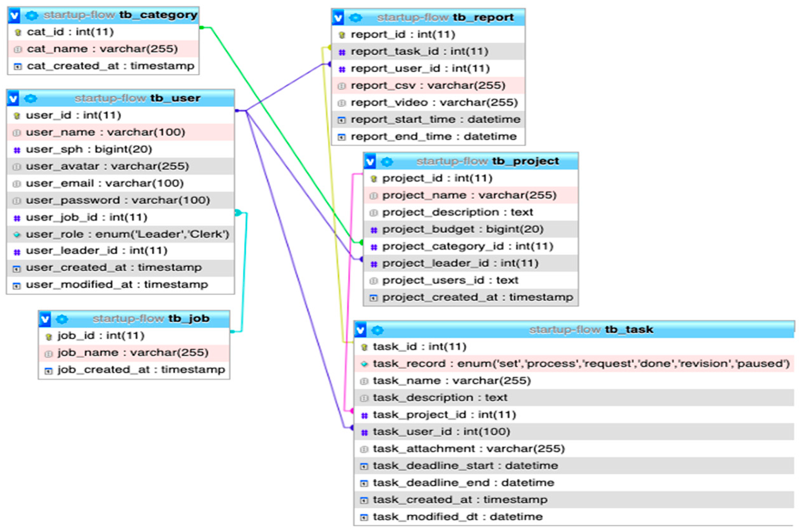
Task: Click the gear icon on tb_project header
Action: tap(387, 162)
